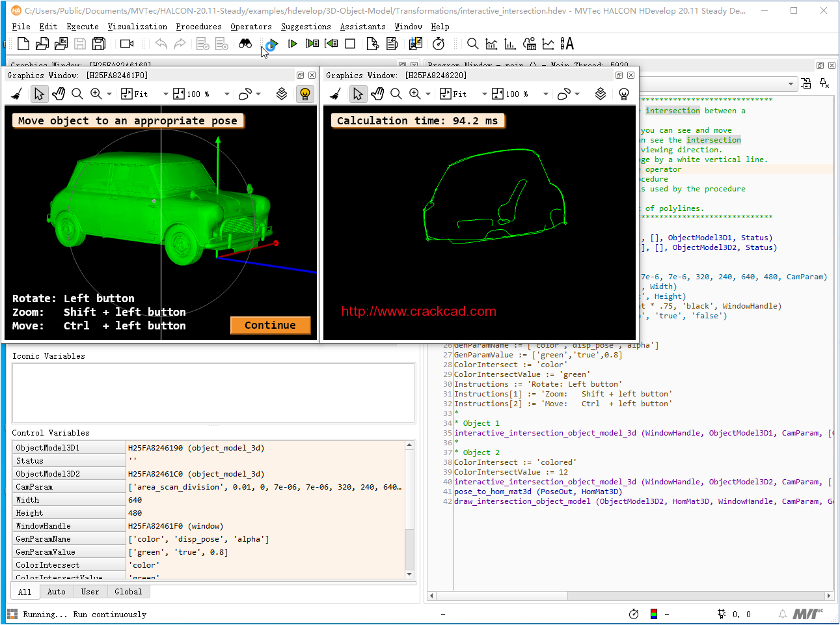Image resolution: width=840 pixels, height=625 pixels.
Task: Open the File menu
Action: click(21, 27)
